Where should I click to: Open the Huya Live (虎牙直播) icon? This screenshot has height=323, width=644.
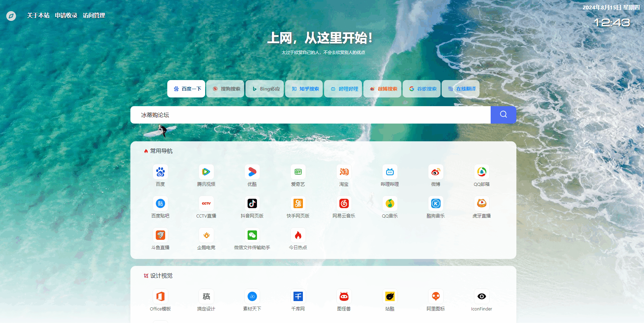click(482, 204)
